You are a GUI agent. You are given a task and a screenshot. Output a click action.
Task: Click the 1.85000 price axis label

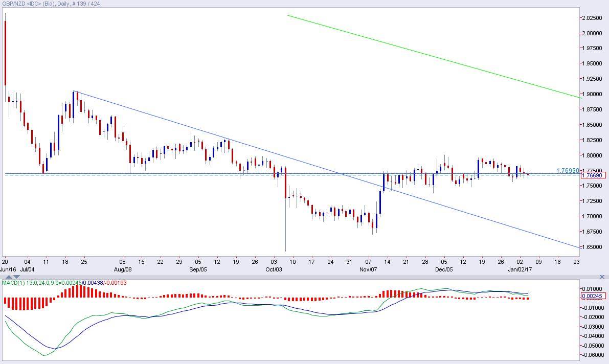592,125
